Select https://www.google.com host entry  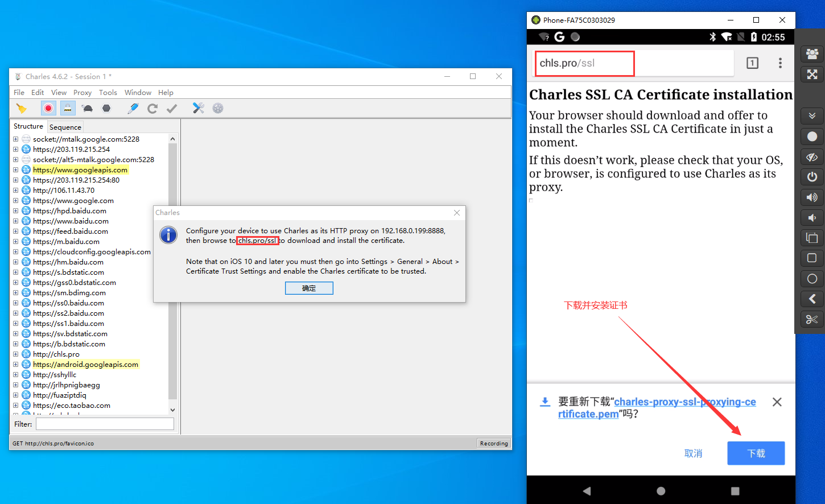coord(73,200)
